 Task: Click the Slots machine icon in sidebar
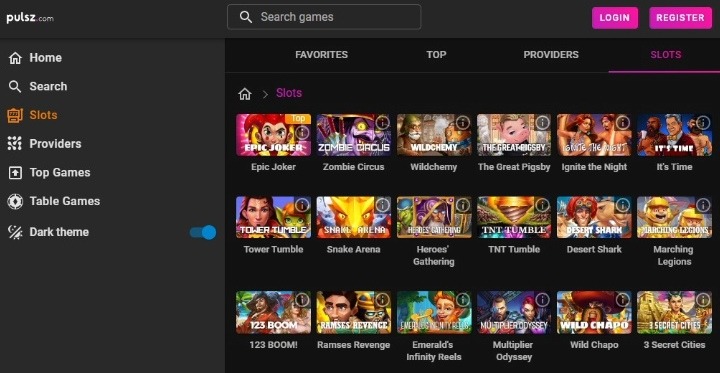tap(15, 115)
